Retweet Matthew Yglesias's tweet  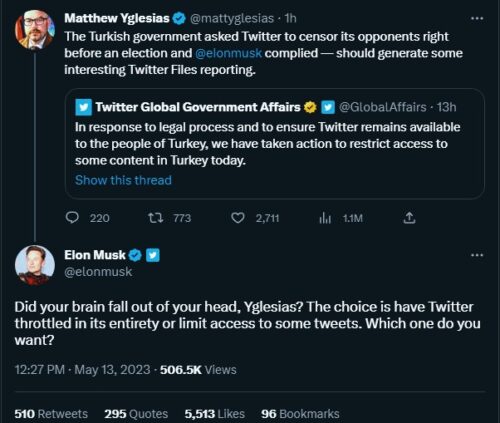tap(155, 218)
